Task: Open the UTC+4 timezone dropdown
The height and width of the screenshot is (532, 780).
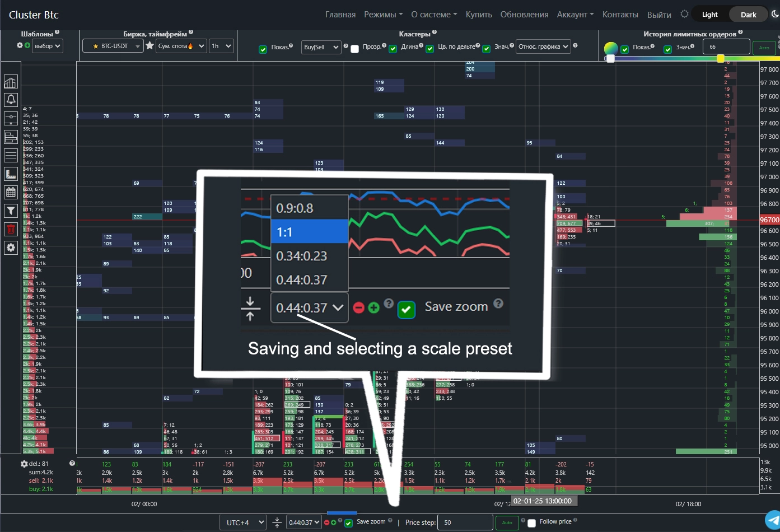Action: (245, 522)
